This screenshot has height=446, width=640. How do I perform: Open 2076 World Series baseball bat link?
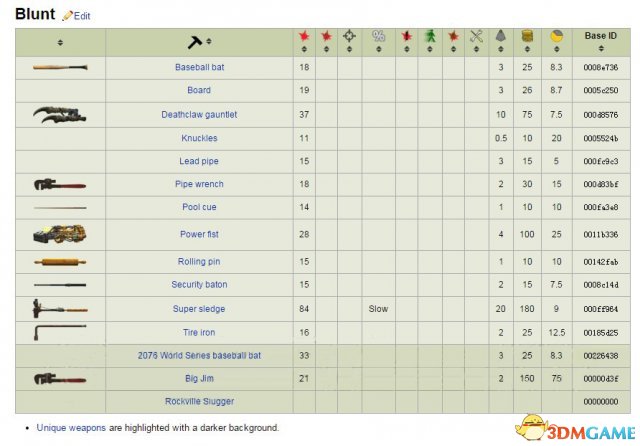pos(199,355)
